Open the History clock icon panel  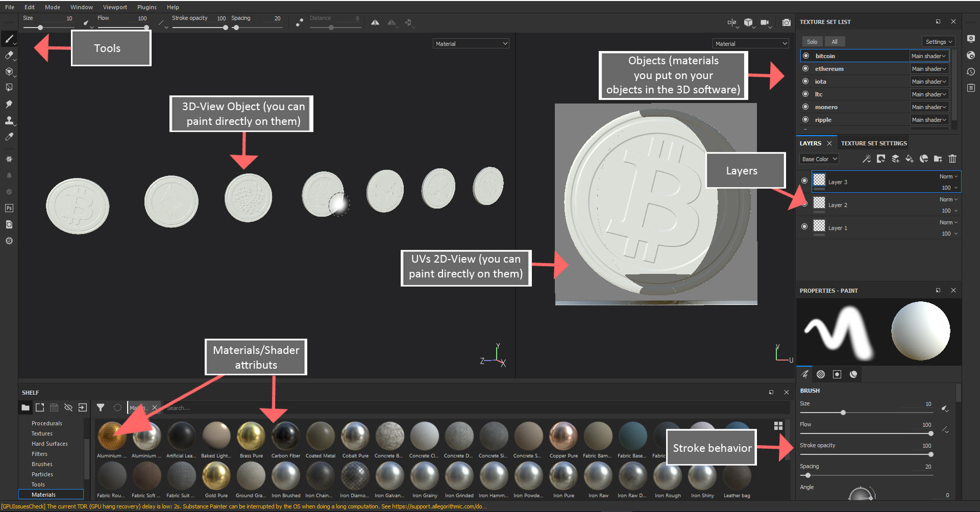tap(971, 71)
